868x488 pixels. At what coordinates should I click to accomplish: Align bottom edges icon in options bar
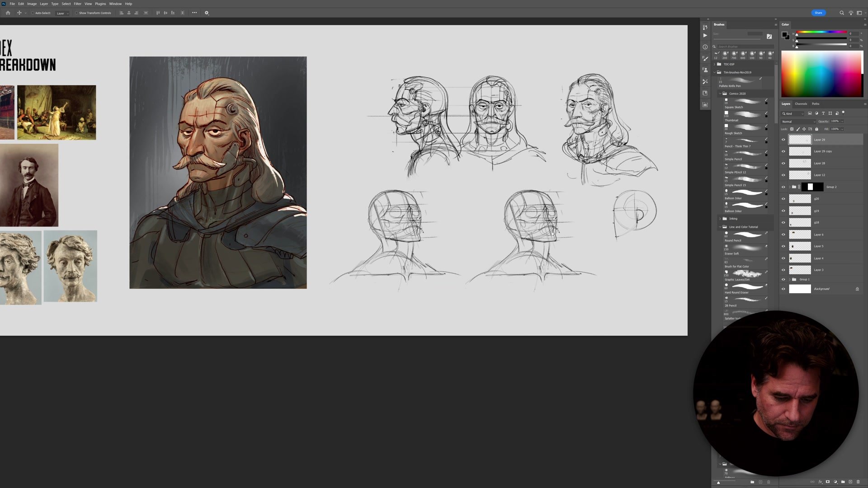click(x=173, y=13)
